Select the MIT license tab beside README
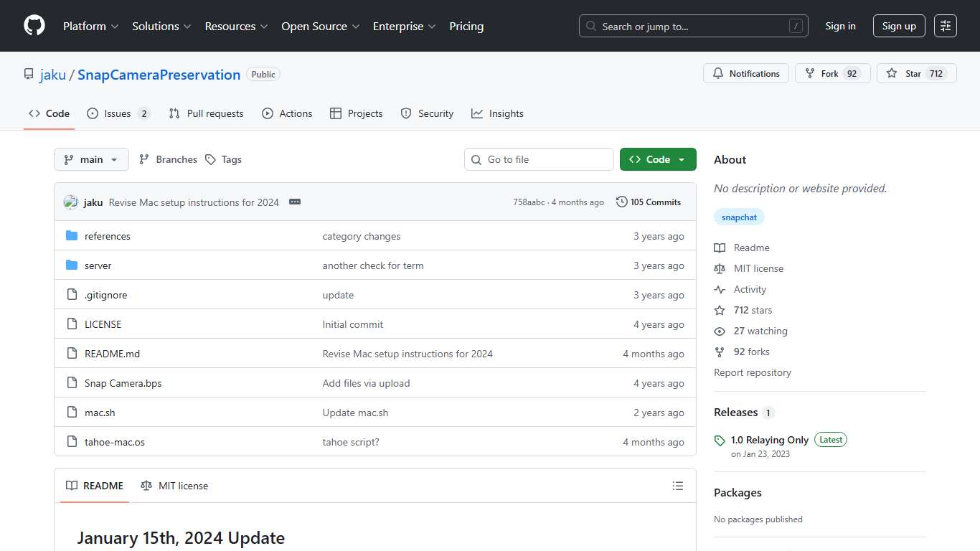 tap(174, 486)
